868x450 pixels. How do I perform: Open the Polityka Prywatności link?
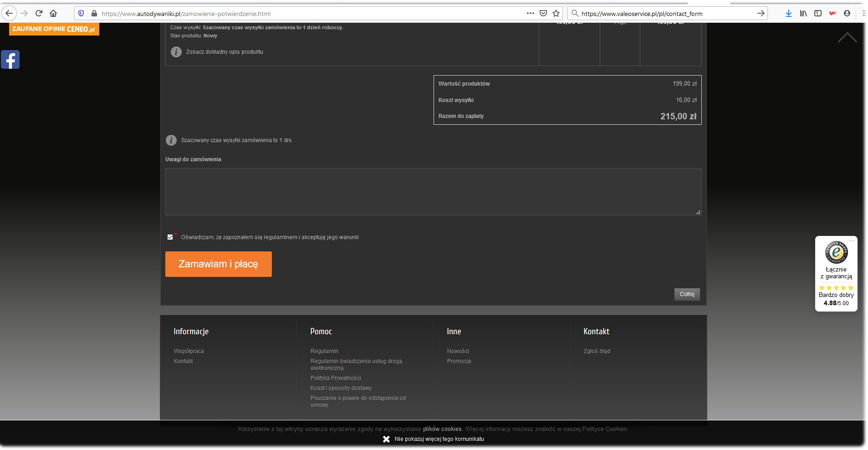pos(336,378)
